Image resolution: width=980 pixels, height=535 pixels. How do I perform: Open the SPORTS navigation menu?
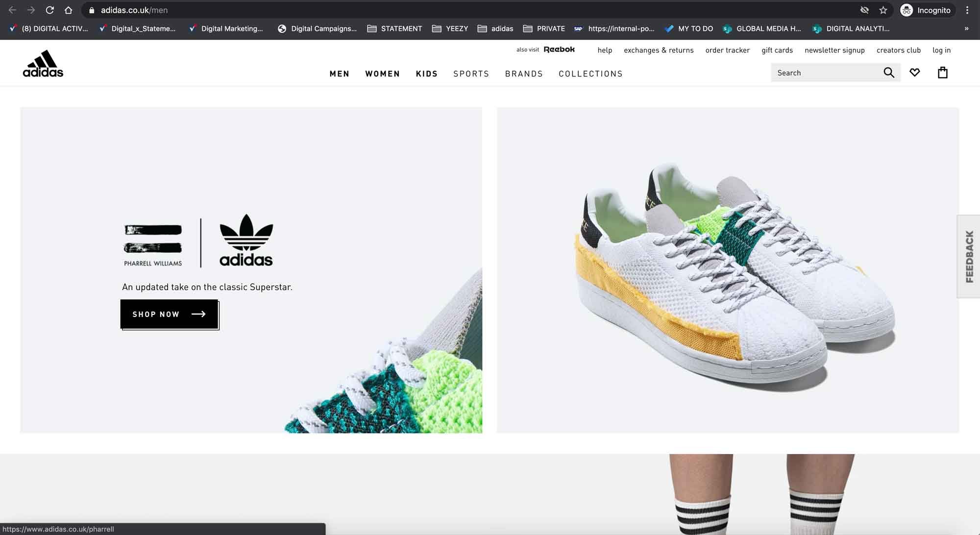tap(471, 73)
